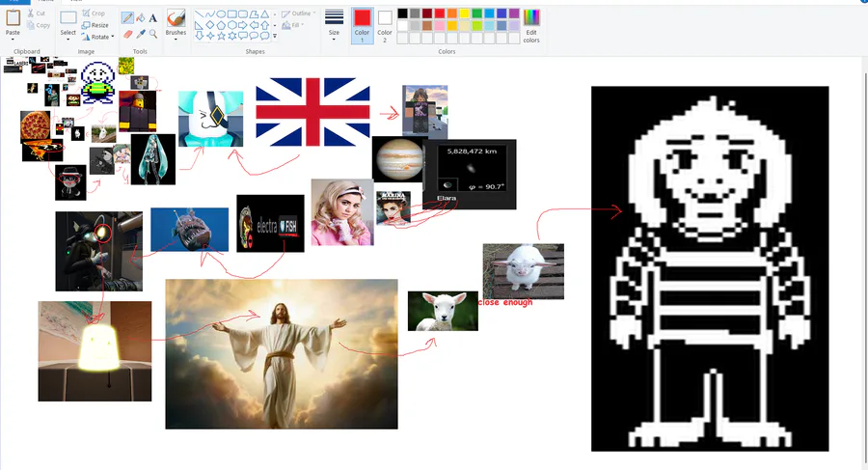Click the Union Jack flag image on canvas
The height and width of the screenshot is (470, 868).
pyautogui.click(x=312, y=112)
